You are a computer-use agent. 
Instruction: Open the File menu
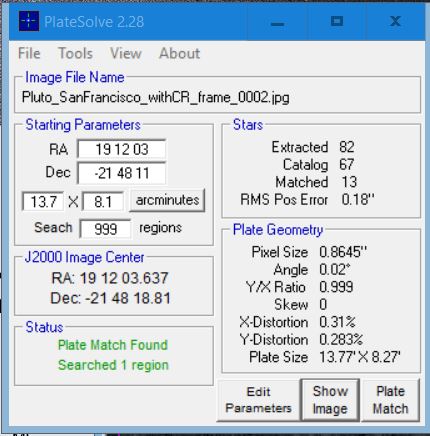pyautogui.click(x=29, y=53)
